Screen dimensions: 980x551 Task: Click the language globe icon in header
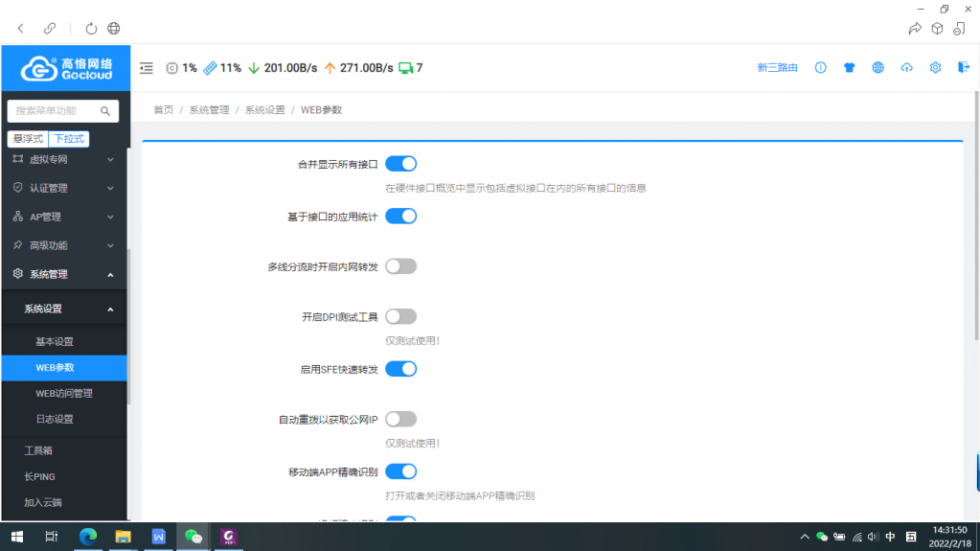(878, 67)
